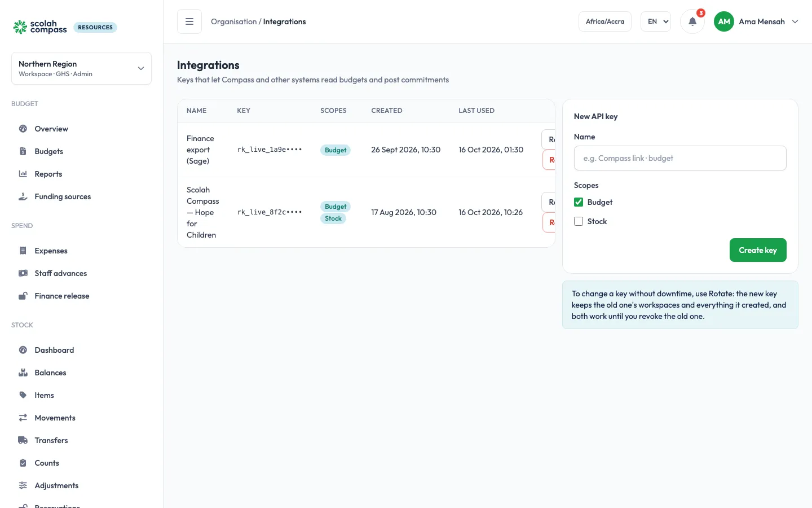The height and width of the screenshot is (508, 812).
Task: Click the Create key button
Action: pyautogui.click(x=758, y=250)
